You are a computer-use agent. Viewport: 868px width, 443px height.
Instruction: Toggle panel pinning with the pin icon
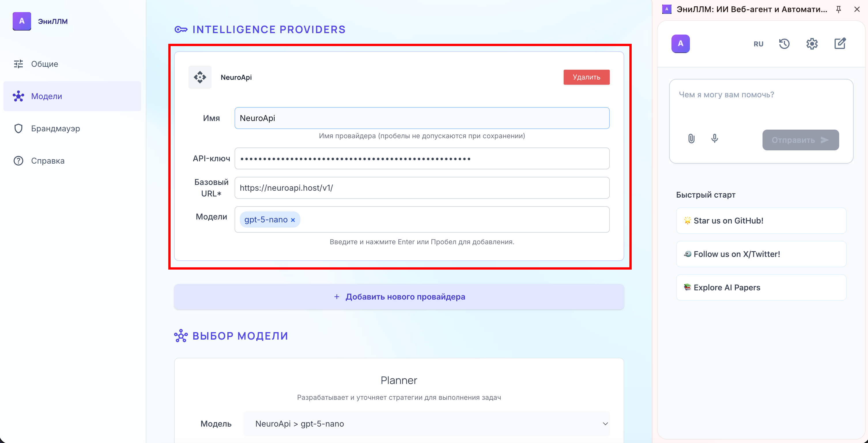(838, 10)
